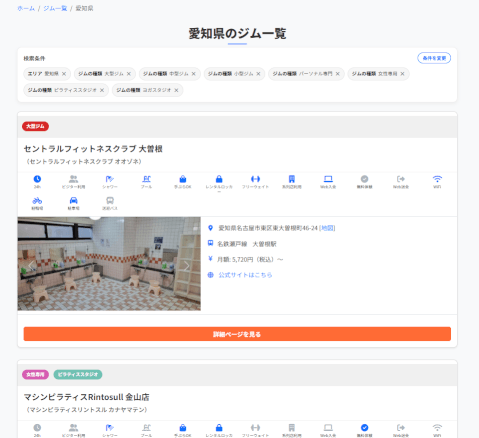
Task: Click the globe icon beside 公式サイトはこちら
Action: [x=210, y=275]
